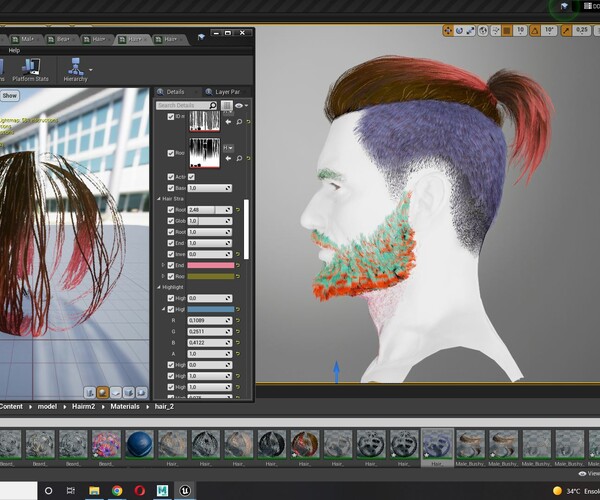The width and height of the screenshot is (600, 500).
Task: Browse to ID texture magnifier icon
Action: tap(239, 122)
